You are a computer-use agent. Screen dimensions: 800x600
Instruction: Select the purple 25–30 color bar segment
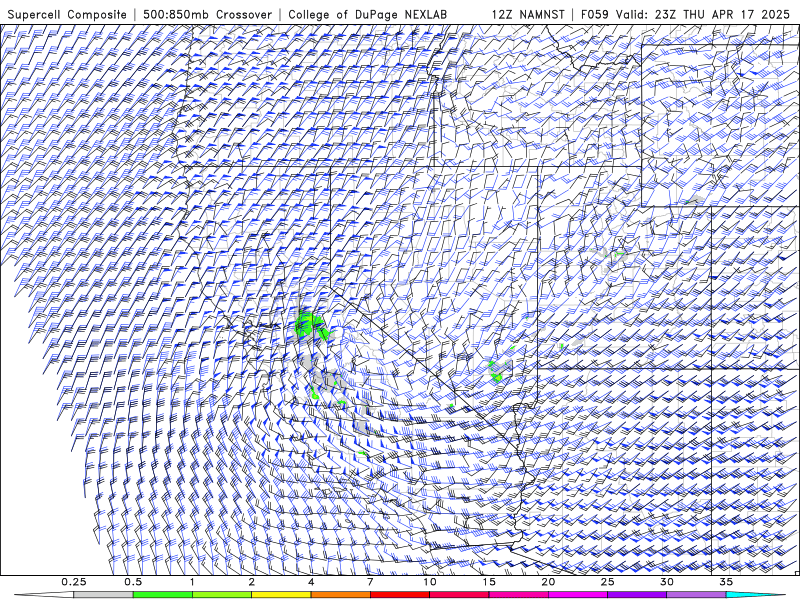(x=637, y=595)
